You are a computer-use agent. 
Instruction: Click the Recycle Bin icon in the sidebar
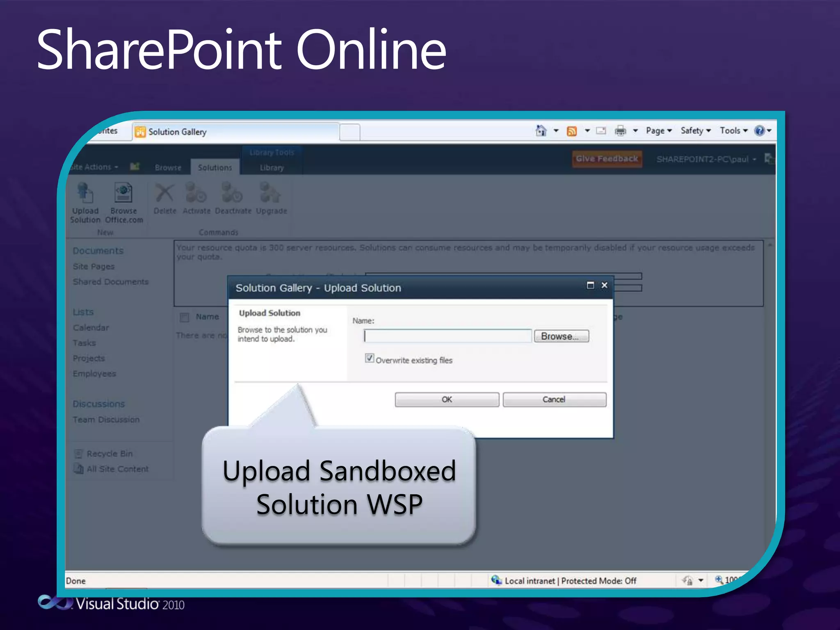[x=78, y=454]
